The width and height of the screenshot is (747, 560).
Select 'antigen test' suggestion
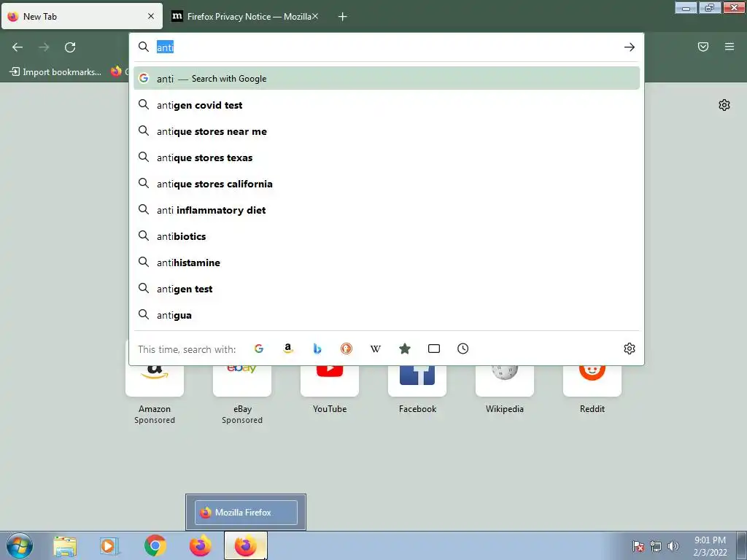(387, 289)
